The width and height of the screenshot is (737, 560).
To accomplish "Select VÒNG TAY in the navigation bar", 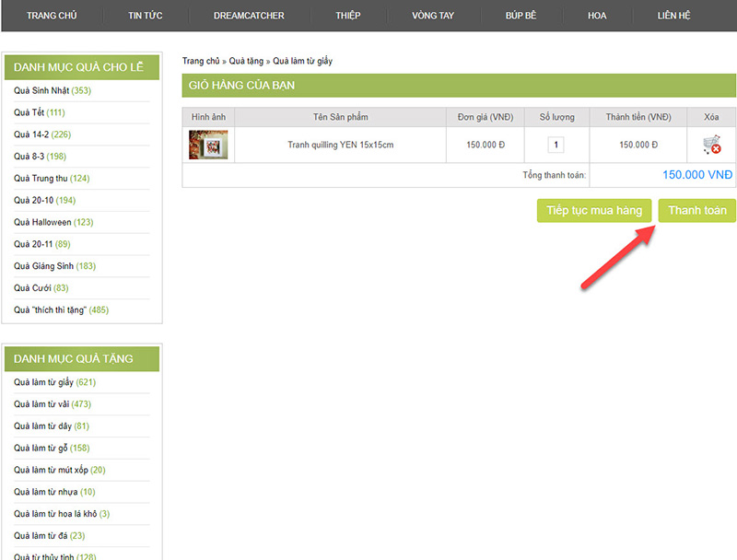I will click(x=433, y=16).
